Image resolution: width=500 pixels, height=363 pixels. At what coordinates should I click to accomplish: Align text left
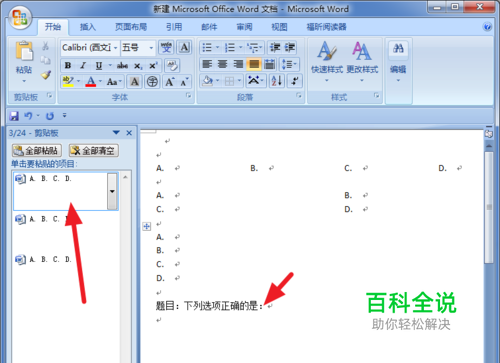[x=207, y=64]
